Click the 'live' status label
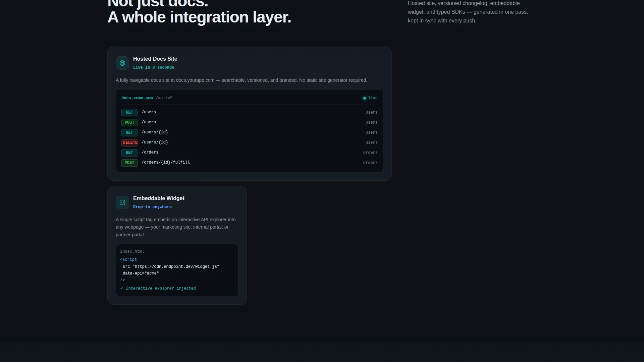The height and width of the screenshot is (362, 644). (x=373, y=98)
